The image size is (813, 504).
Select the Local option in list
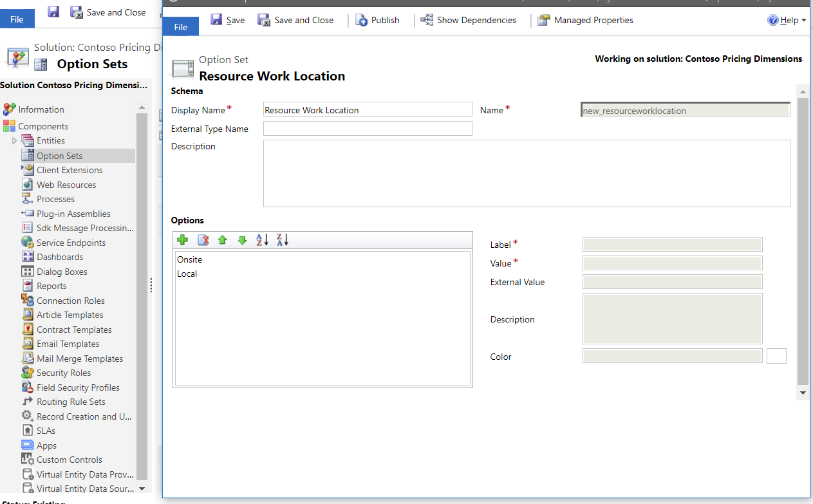187,274
